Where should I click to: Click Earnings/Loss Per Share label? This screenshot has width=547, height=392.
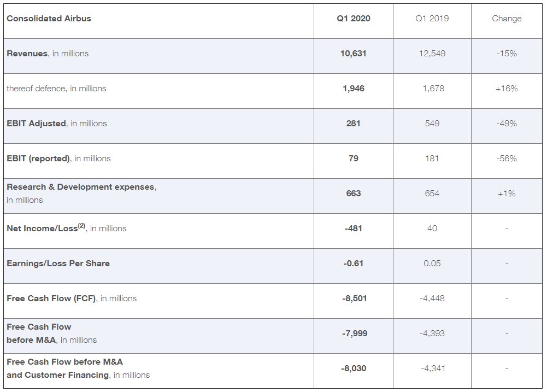[x=58, y=263]
